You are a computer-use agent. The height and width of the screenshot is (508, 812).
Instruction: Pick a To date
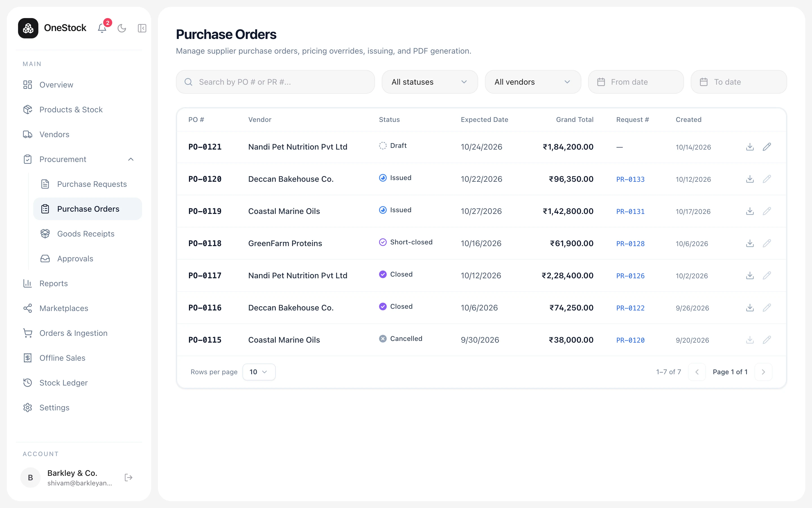738,82
